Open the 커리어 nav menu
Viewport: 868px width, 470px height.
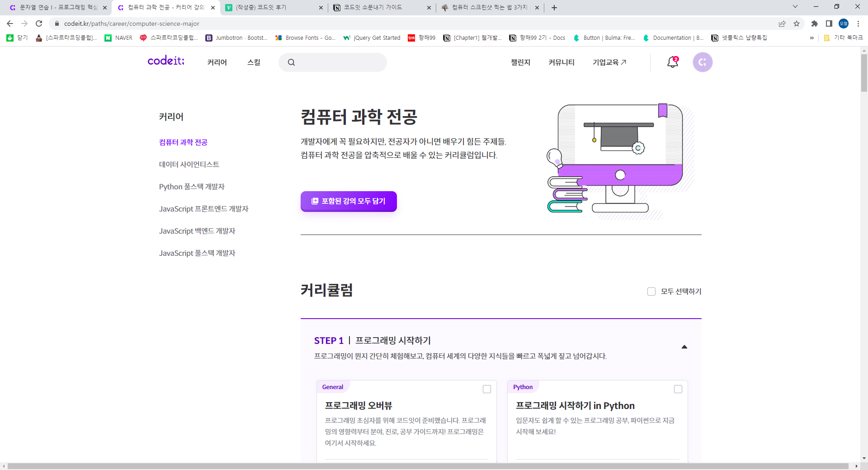point(217,62)
